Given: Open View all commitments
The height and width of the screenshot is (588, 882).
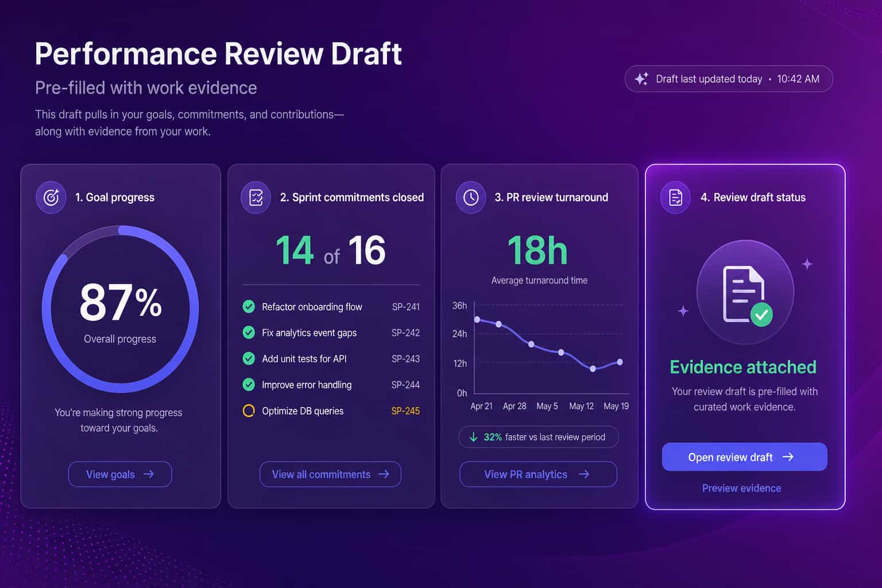Looking at the screenshot, I should tap(330, 474).
